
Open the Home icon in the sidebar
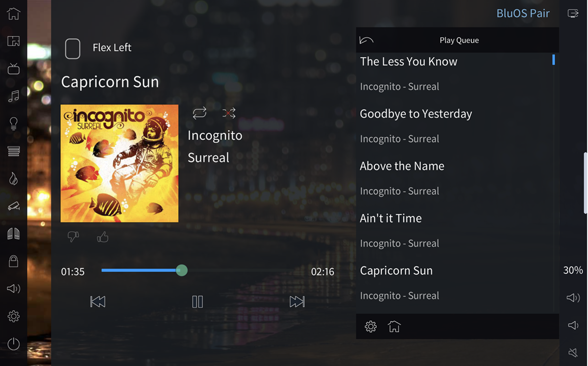pyautogui.click(x=14, y=13)
